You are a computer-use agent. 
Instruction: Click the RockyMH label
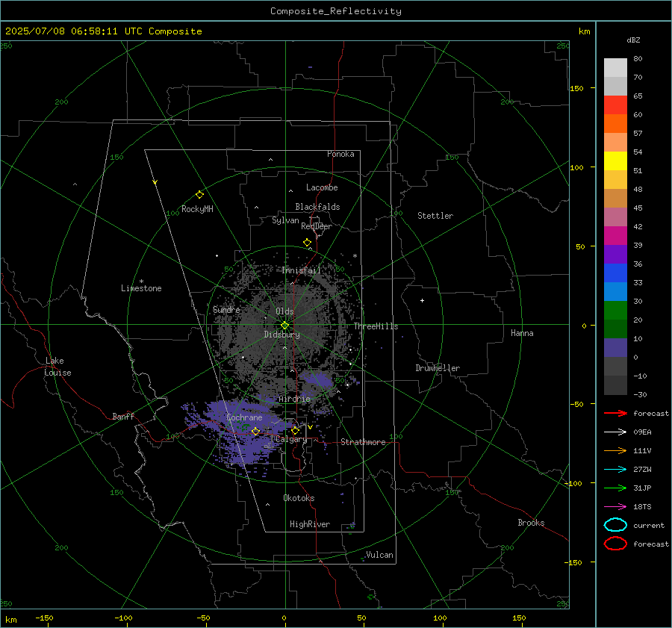tap(197, 209)
